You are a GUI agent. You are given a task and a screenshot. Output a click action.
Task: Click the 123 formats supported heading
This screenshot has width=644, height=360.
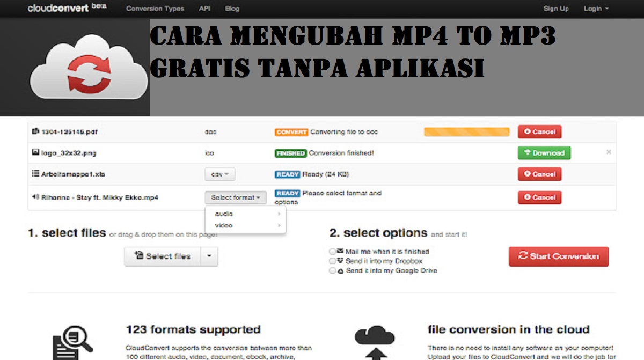tap(193, 329)
